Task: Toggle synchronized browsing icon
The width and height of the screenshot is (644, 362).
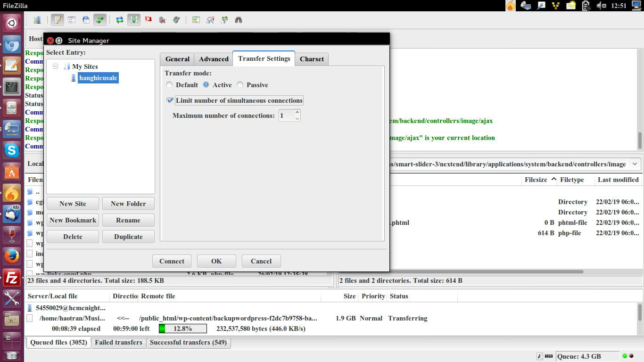Action: [x=224, y=20]
